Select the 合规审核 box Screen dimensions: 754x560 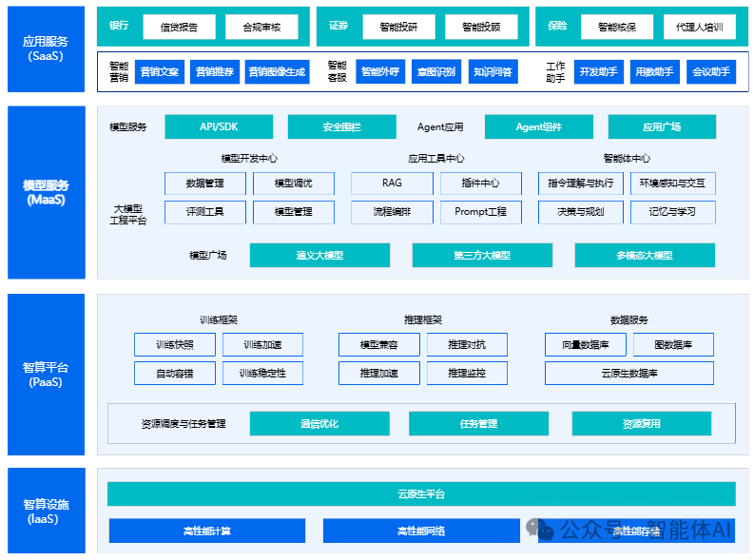pos(261,27)
